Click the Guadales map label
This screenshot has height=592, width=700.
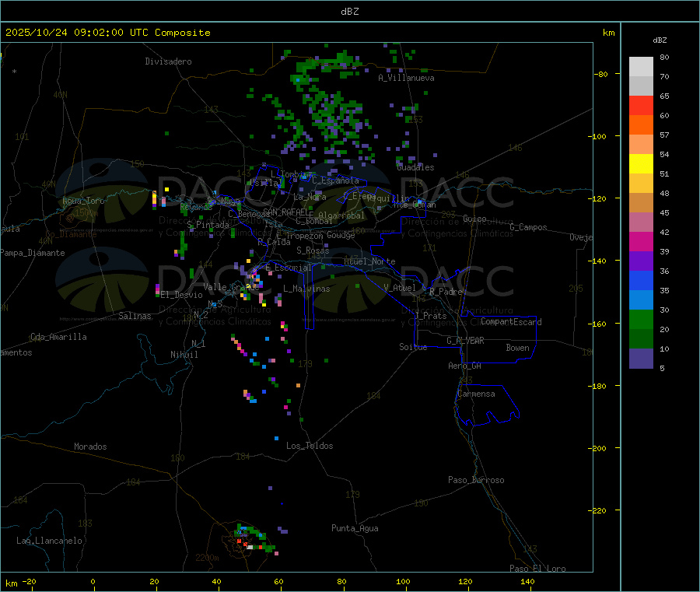[415, 167]
